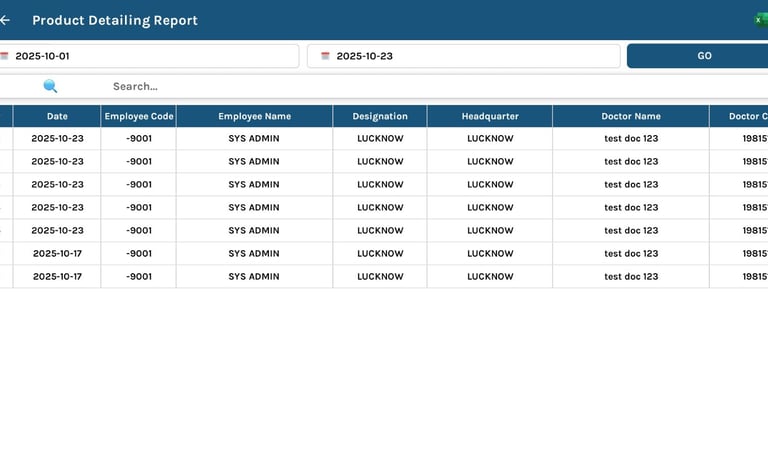Select last row's 2025-10-17 date cell

click(x=57, y=276)
